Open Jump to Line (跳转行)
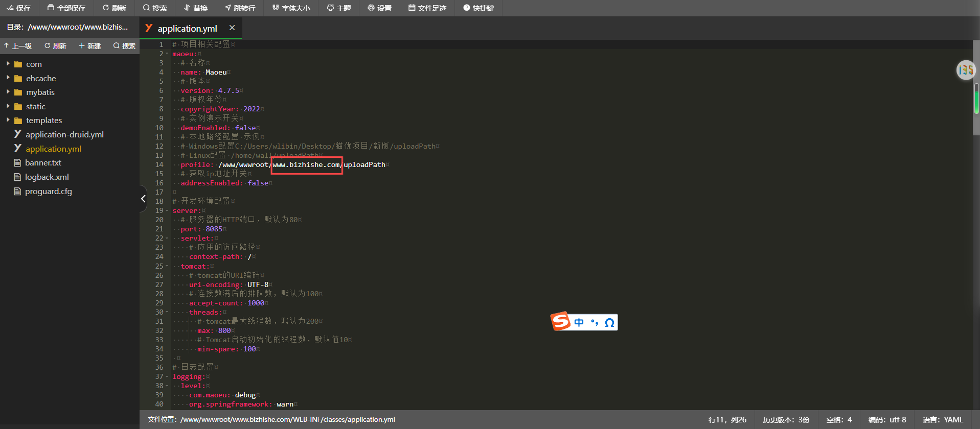 (x=228, y=8)
